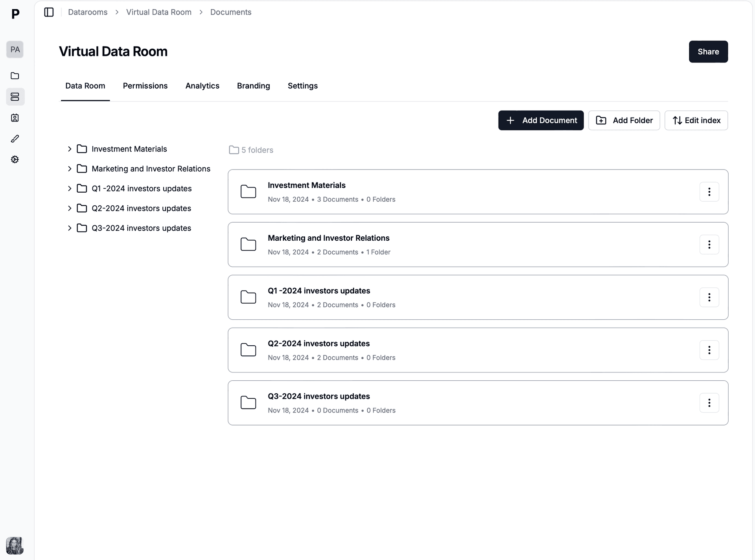The height and width of the screenshot is (560, 755).
Task: Expand the Q1 -2024 investors updates folder
Action: pyautogui.click(x=70, y=188)
